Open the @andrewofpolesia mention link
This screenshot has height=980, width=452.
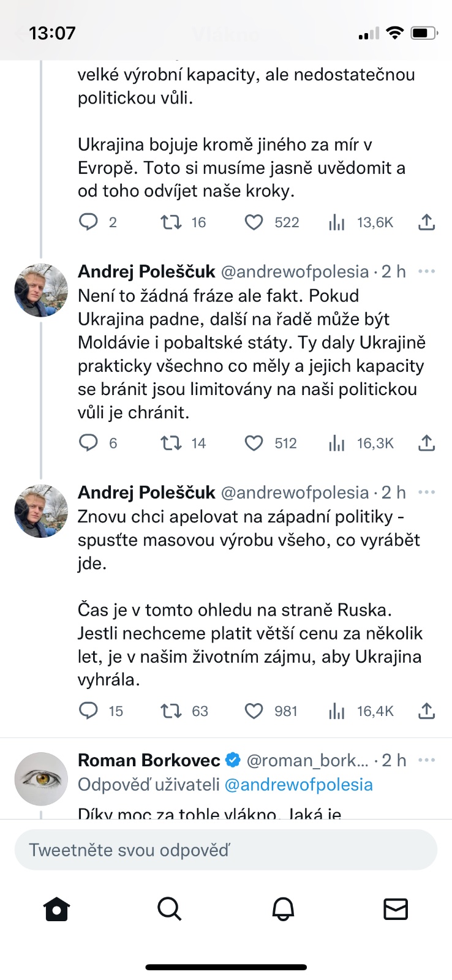click(x=298, y=785)
